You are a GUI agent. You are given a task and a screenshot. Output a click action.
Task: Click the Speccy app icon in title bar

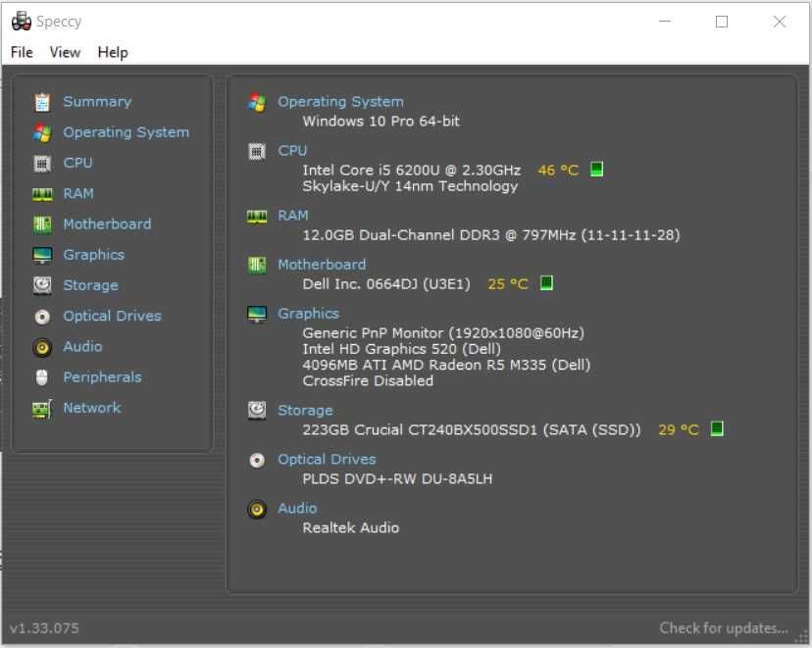[x=22, y=22]
